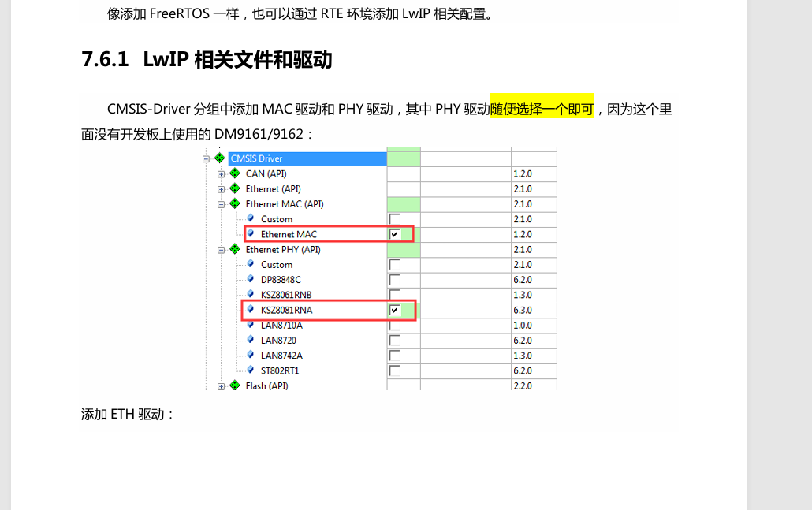
Task: Collapse the Ethernet MAC (API) node
Action: click(222, 204)
